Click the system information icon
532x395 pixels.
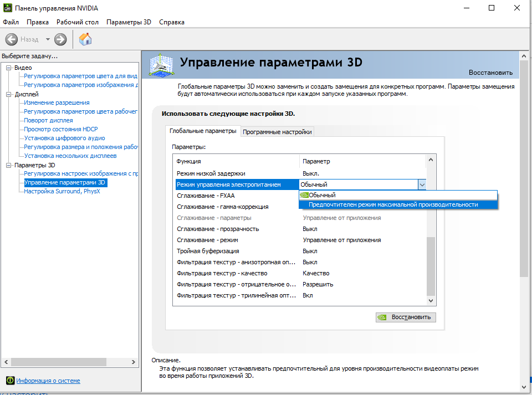pos(10,381)
